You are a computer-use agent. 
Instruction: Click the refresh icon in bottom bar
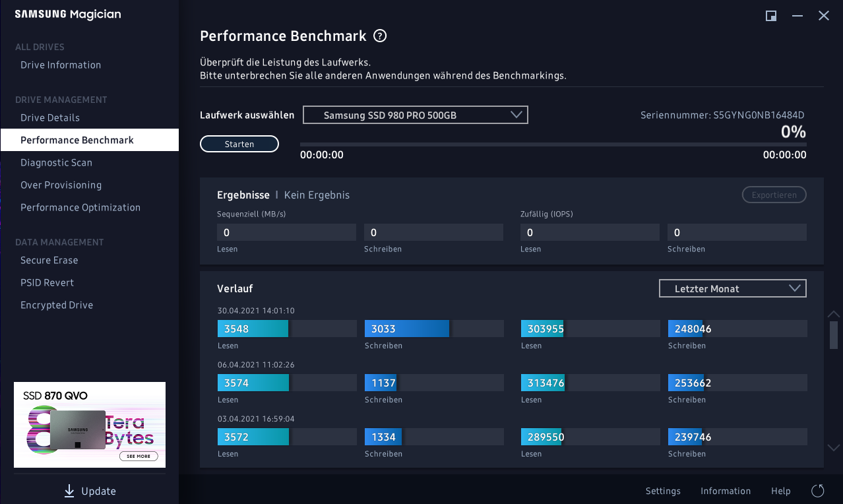pyautogui.click(x=818, y=491)
